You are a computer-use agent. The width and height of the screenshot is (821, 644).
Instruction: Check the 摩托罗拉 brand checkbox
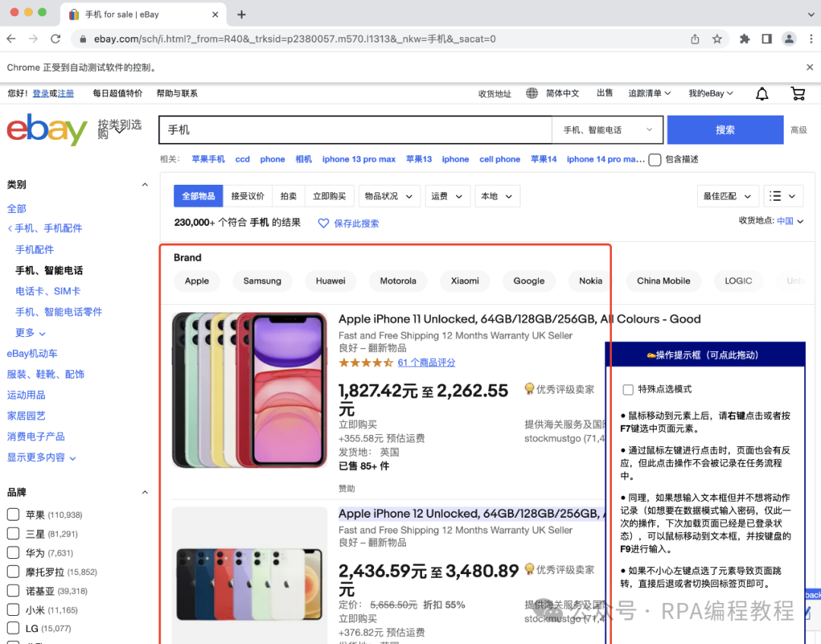[x=13, y=572]
